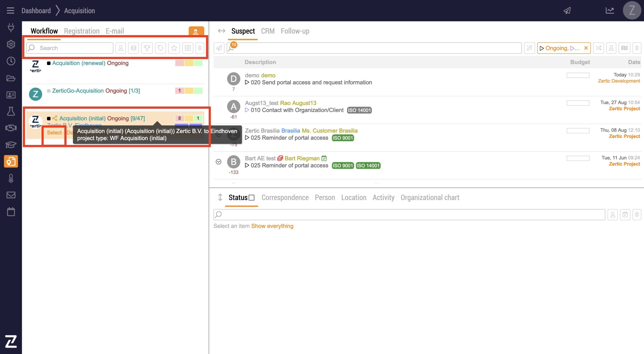Click the trophy filter icon in Workflow toolbar

point(147,48)
